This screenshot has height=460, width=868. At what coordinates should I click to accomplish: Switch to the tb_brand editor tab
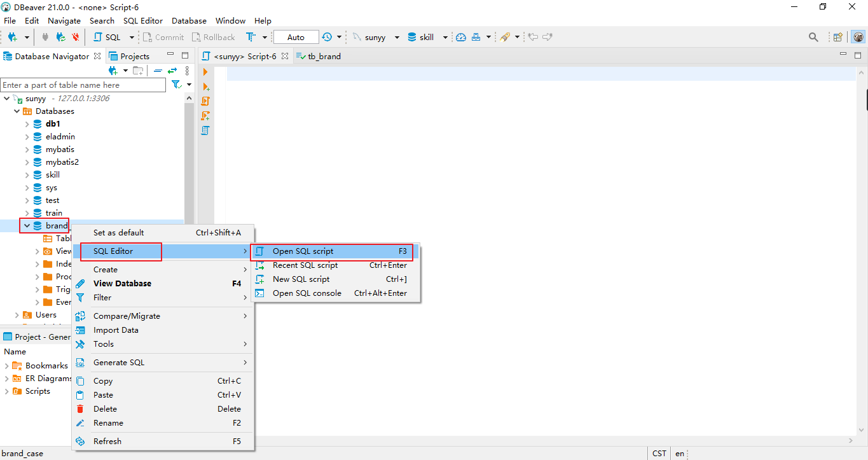click(x=324, y=56)
